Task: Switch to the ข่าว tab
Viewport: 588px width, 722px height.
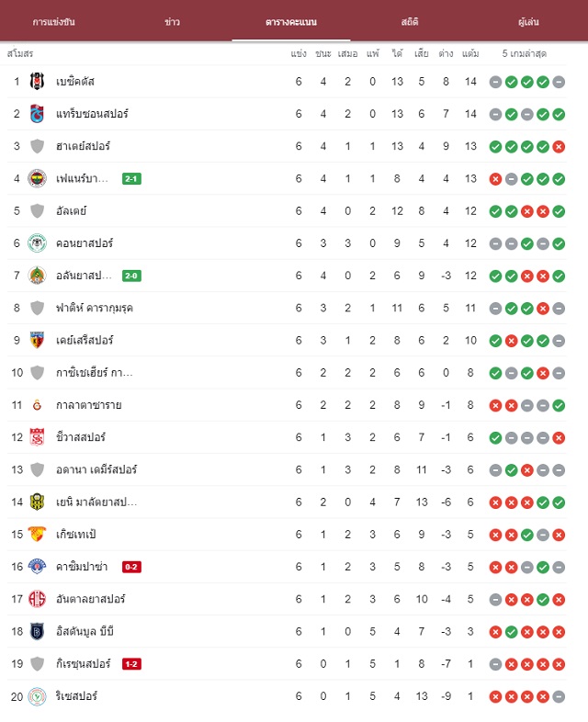Action: pos(172,22)
